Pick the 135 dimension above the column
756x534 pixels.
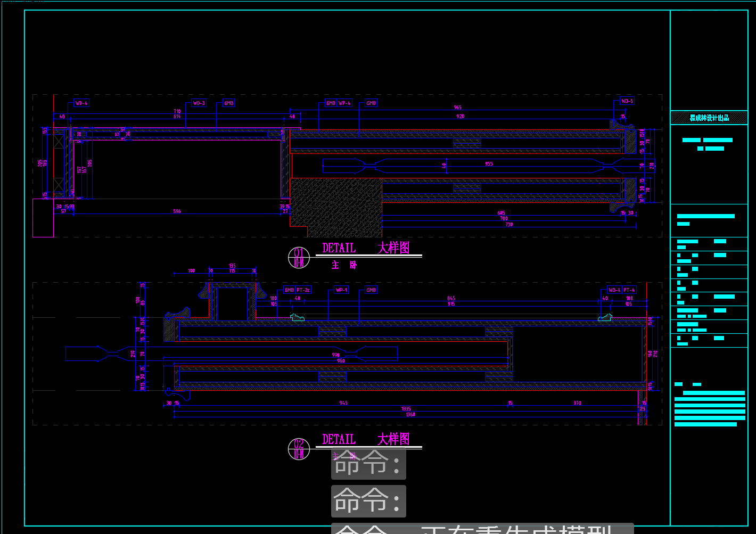point(232,266)
